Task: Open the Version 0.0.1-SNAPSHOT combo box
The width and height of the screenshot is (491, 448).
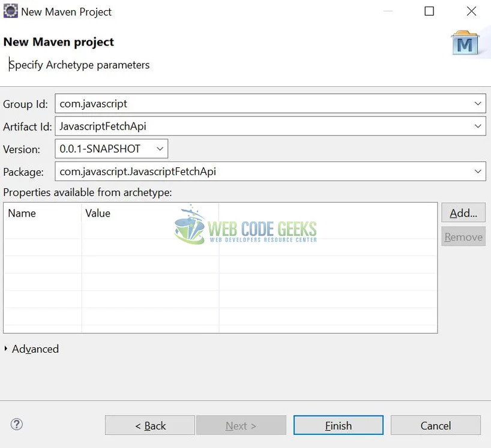Action: tap(160, 149)
